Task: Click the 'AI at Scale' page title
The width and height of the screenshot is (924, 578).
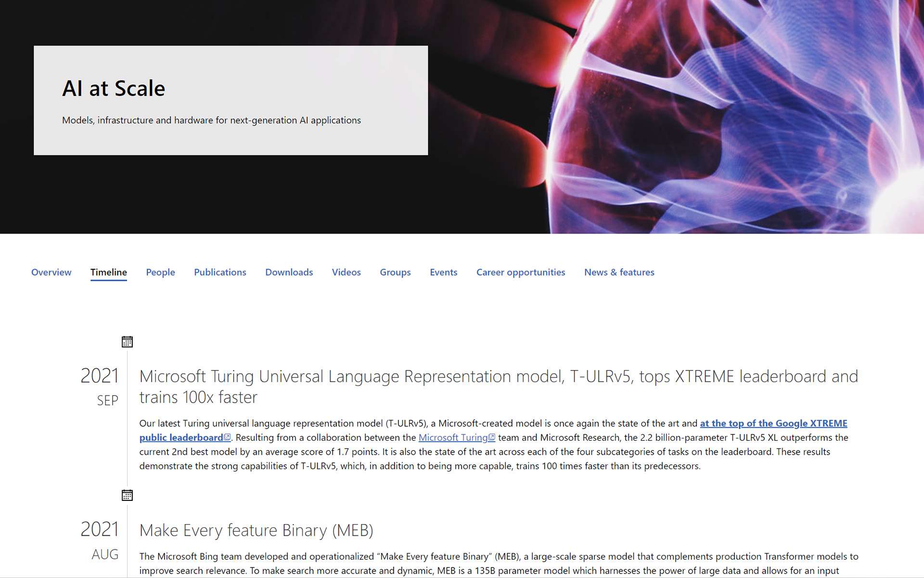Action: point(114,89)
